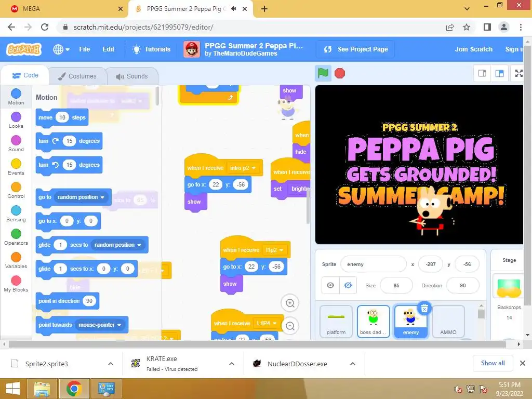The image size is (532, 399).
Task: Close the downloads bar
Action: 523,363
